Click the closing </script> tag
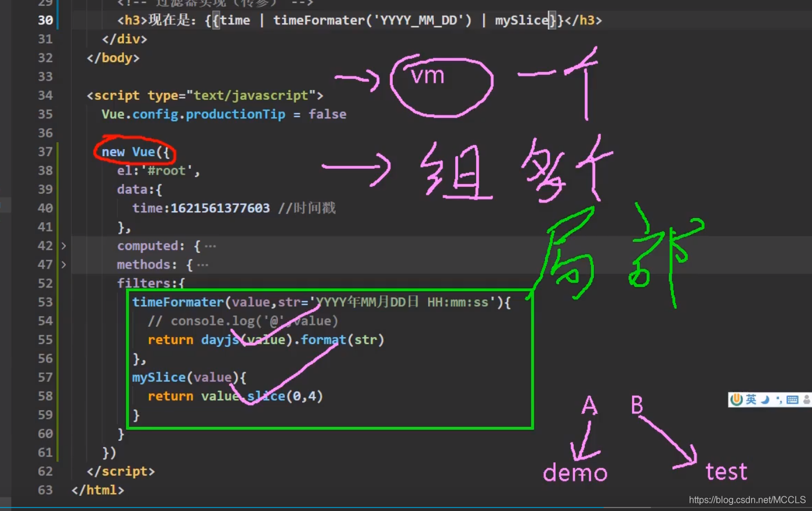 click(x=121, y=472)
